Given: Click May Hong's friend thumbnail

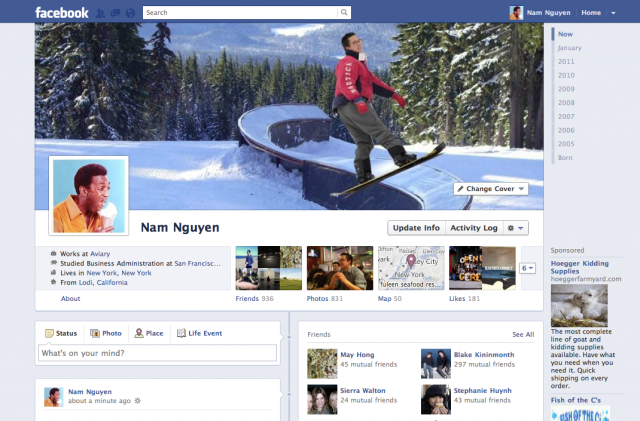Looking at the screenshot, I should [x=322, y=363].
